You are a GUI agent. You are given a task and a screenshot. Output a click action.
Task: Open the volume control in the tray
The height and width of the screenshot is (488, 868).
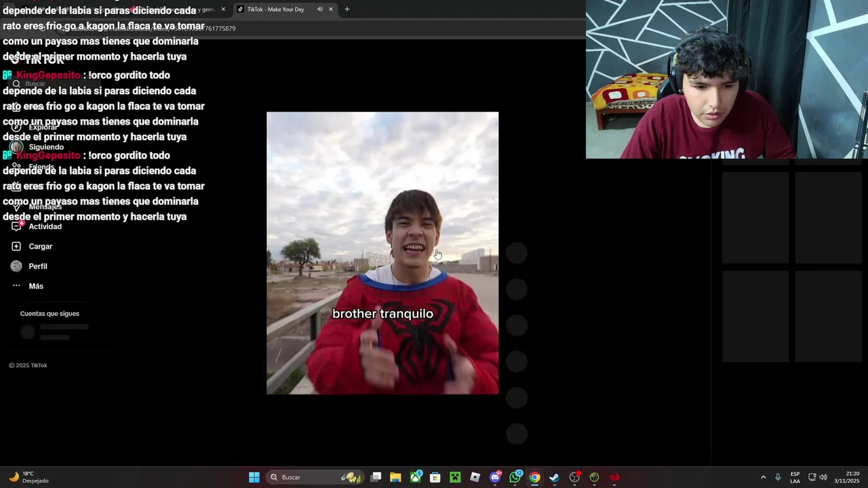823,477
